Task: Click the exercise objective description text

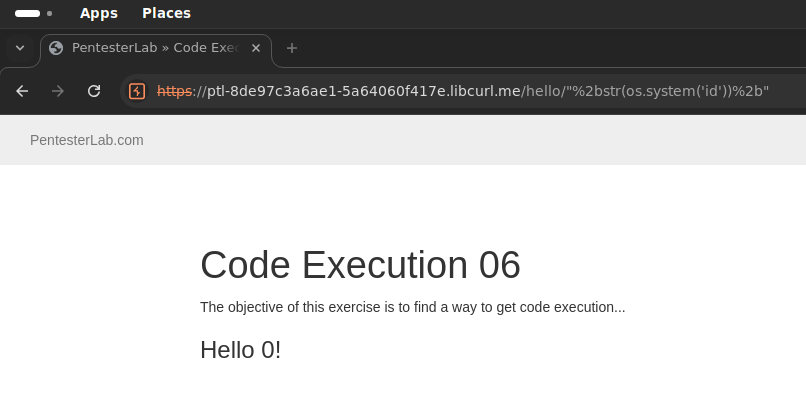Action: click(x=413, y=307)
